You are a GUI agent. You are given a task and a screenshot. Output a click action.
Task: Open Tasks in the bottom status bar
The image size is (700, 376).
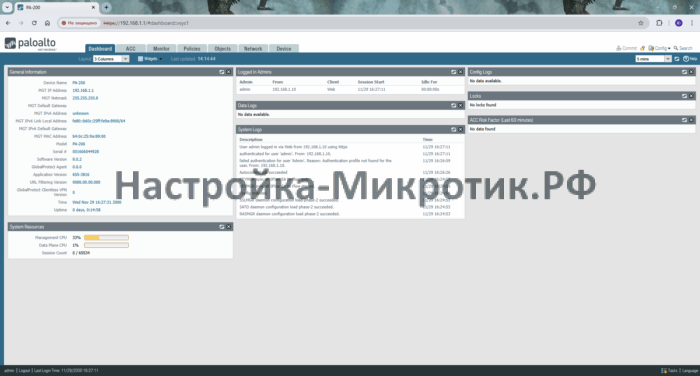tap(669, 371)
